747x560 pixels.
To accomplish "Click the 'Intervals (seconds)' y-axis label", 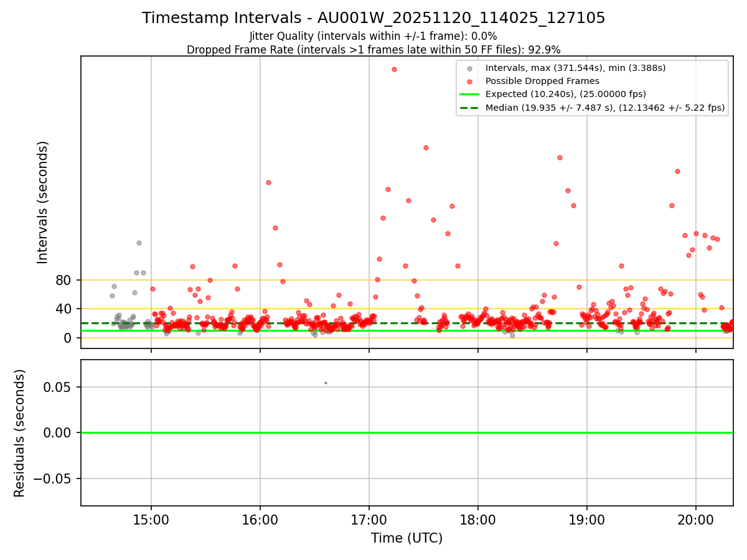I will point(43,202).
